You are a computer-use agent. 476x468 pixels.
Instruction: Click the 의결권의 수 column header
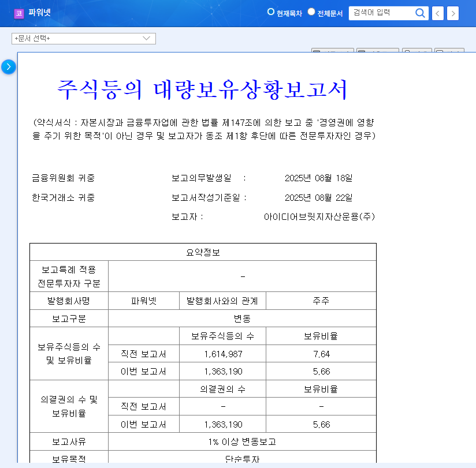pyautogui.click(x=222, y=389)
